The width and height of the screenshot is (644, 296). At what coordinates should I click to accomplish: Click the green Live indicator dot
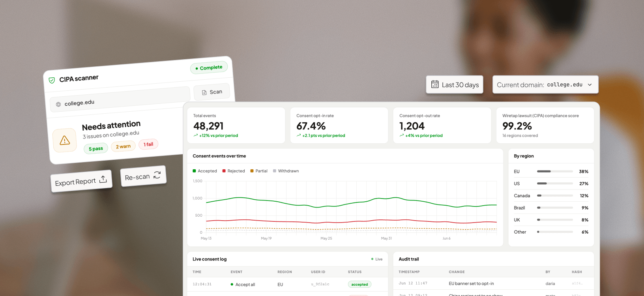coord(372,259)
